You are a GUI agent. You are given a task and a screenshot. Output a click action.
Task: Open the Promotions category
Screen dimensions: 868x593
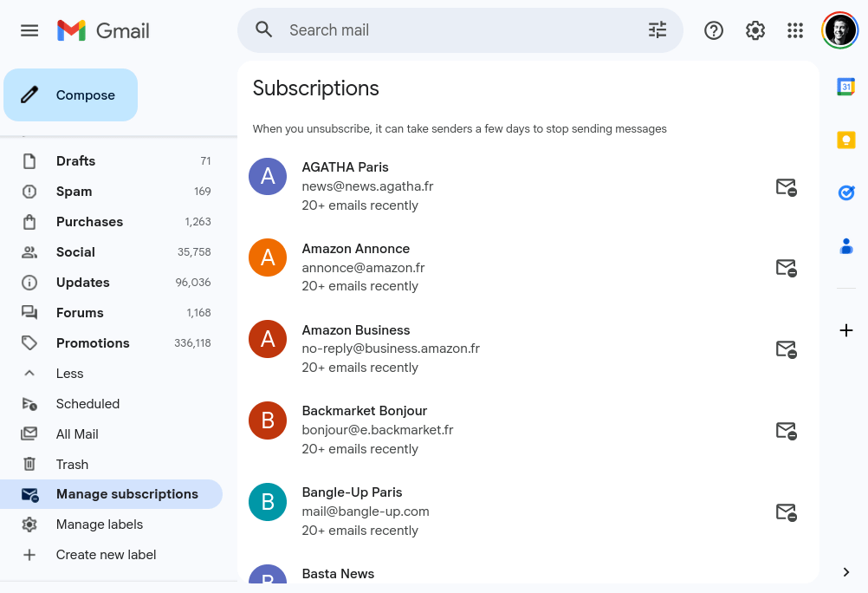point(93,343)
